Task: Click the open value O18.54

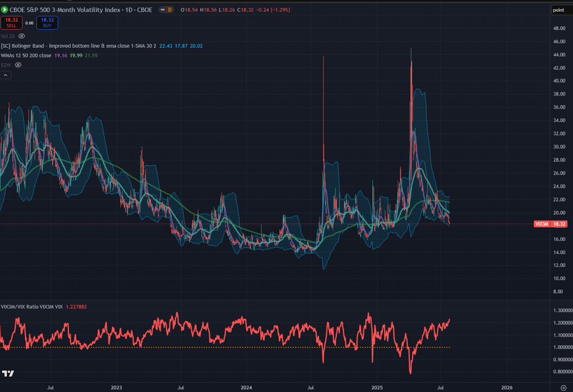Action: coord(189,10)
